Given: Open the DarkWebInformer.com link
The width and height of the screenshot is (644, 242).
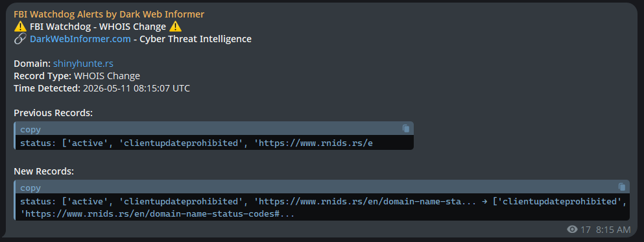Looking at the screenshot, I should (80, 39).
